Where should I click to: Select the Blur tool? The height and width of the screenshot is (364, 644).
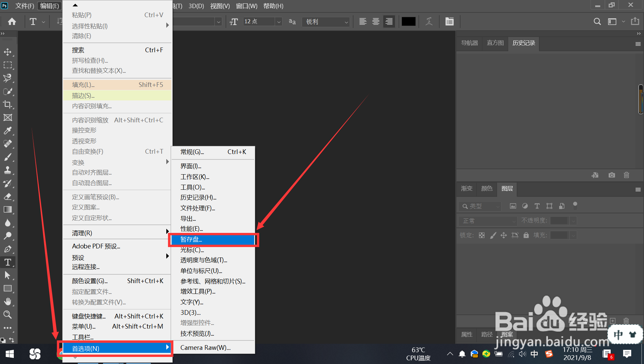(8, 223)
